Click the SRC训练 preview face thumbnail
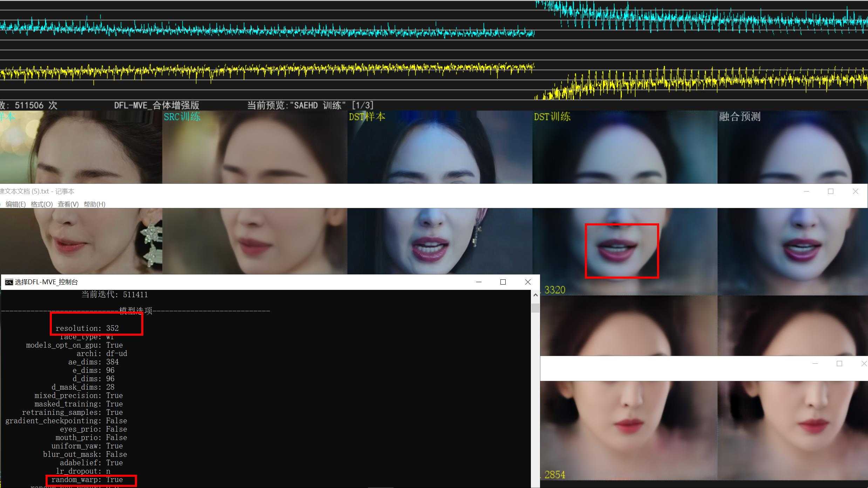The image size is (868, 488). 255,147
